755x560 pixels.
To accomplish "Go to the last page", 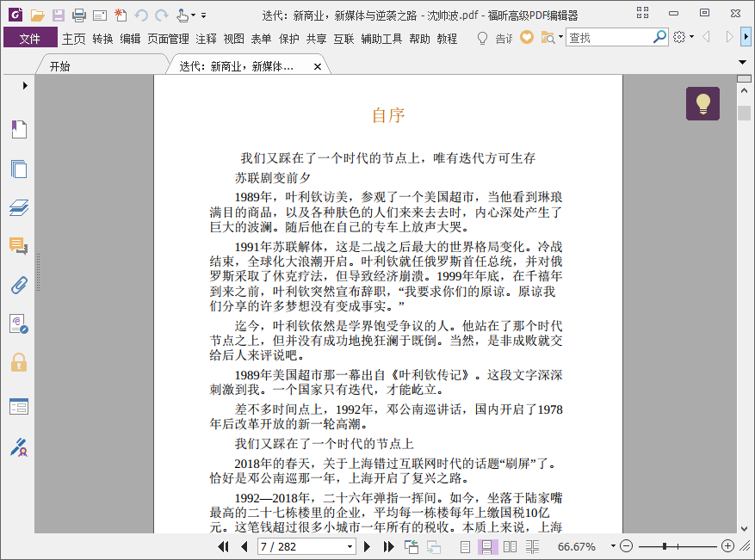I will [388, 546].
